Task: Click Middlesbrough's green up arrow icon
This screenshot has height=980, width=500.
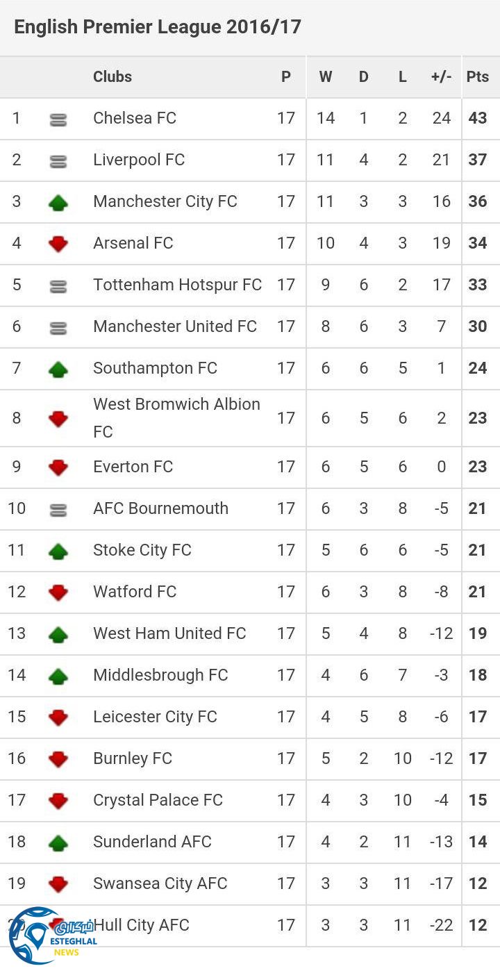Action: coord(58,676)
